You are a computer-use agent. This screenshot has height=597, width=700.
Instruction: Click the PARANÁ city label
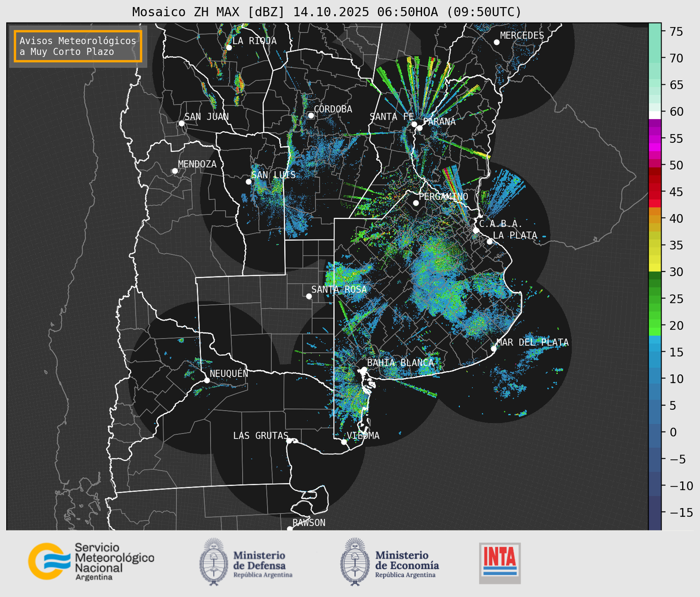tap(439, 122)
